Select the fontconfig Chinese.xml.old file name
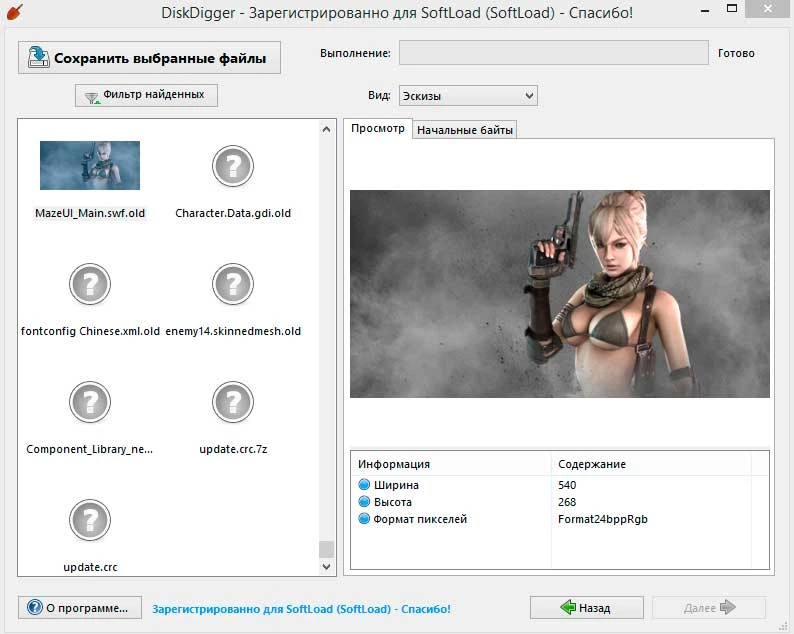The image size is (794, 634). [x=90, y=331]
